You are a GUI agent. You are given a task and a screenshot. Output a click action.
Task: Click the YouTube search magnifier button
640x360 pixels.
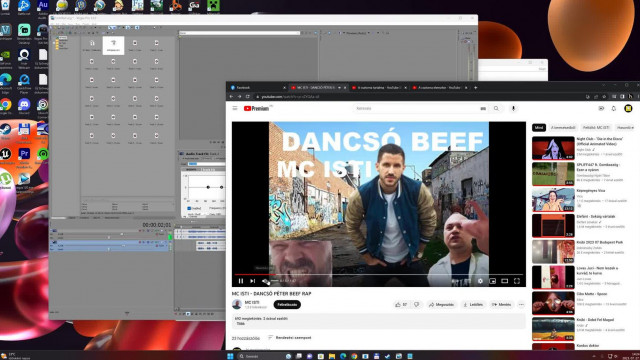point(496,109)
